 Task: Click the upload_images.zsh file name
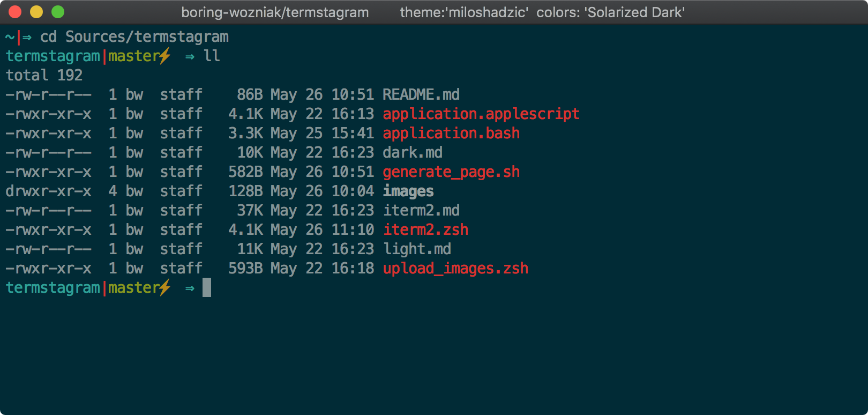click(455, 269)
